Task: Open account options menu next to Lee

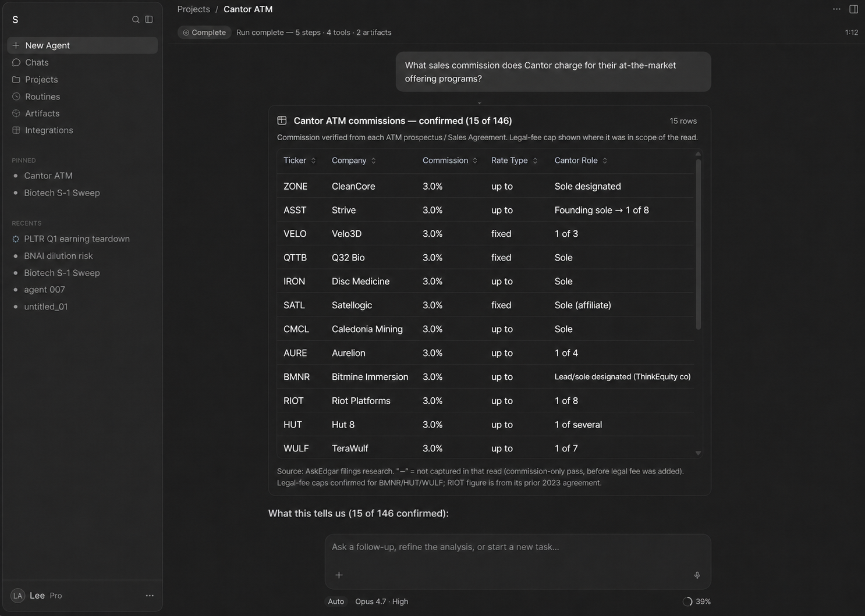Action: pyautogui.click(x=150, y=596)
